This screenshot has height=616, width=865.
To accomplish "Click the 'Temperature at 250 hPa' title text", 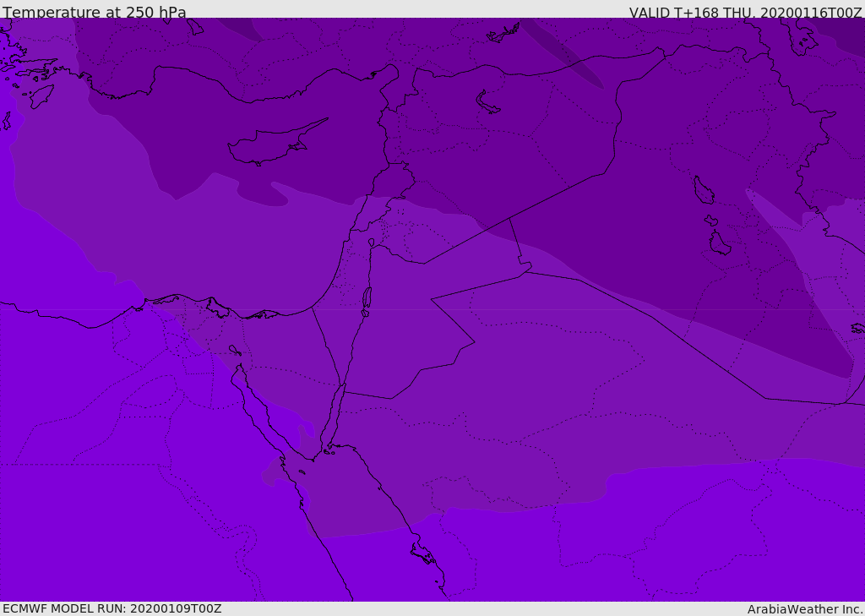I will click(95, 12).
